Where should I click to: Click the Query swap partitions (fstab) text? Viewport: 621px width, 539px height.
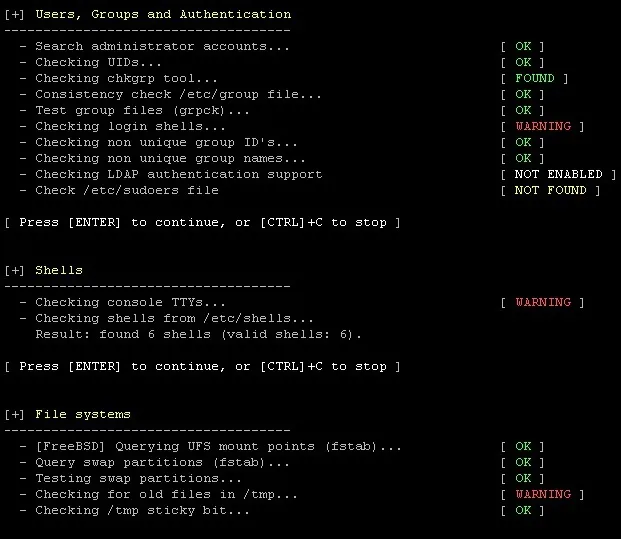click(x=162, y=463)
